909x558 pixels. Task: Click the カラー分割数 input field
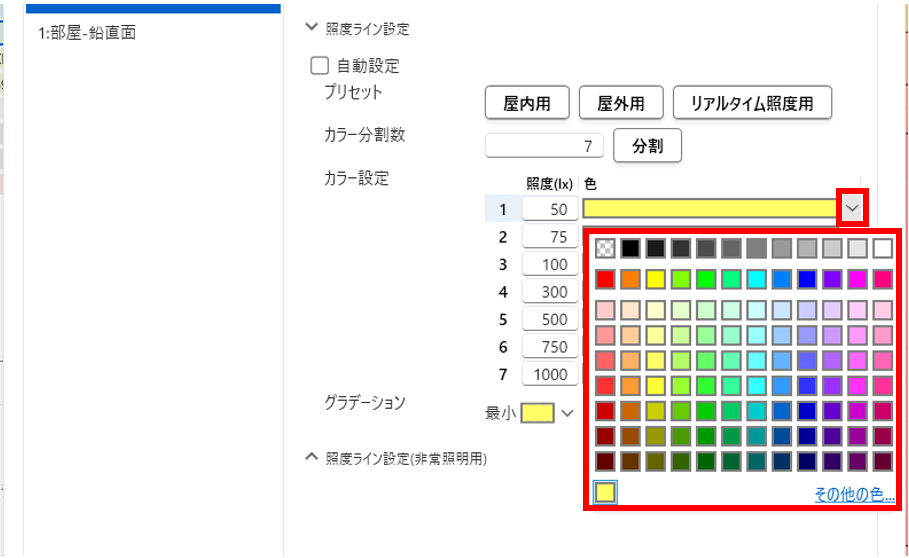(544, 146)
